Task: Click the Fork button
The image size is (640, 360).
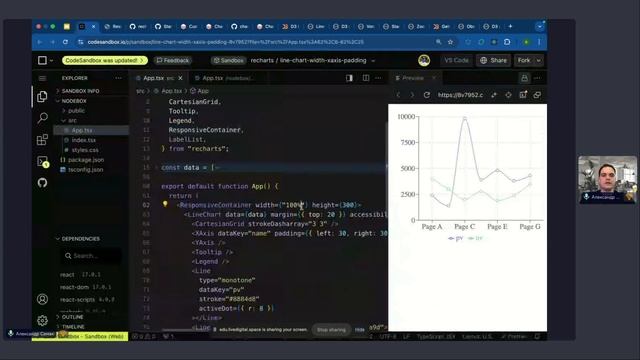Action: 524,60
